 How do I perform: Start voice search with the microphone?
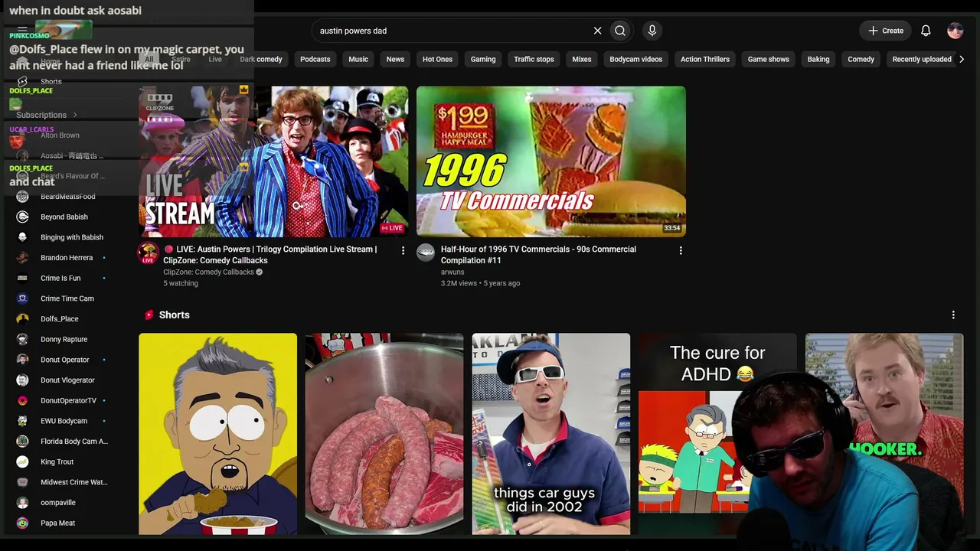pos(652,31)
